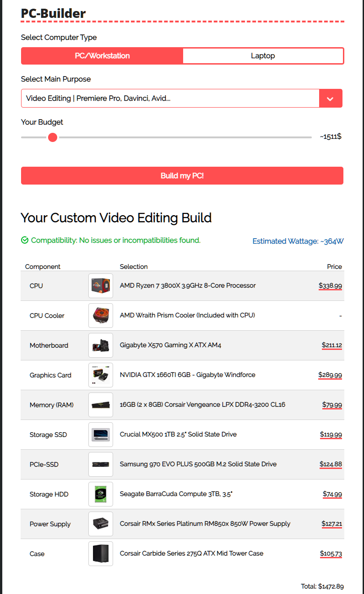Image resolution: width=364 pixels, height=594 pixels.
Task: Open the Samsung 970 EVO PLUS image
Action: (100, 464)
